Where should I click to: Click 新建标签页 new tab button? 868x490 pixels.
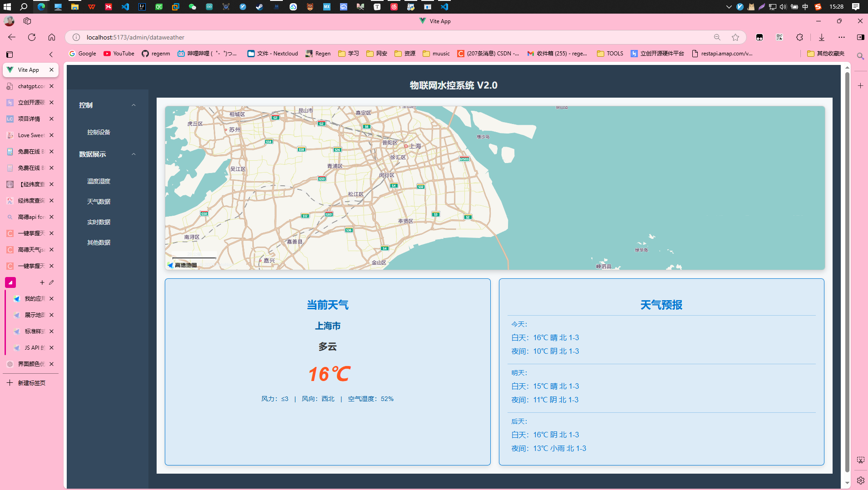tap(26, 383)
